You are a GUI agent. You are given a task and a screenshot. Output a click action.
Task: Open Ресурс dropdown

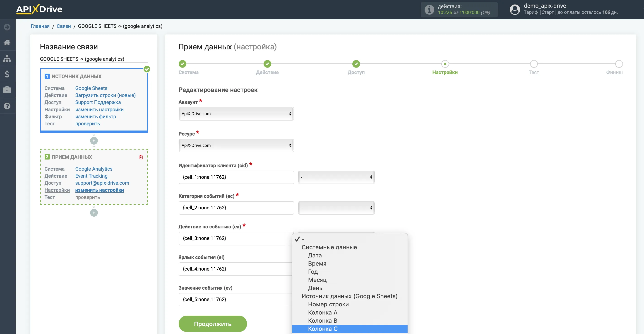click(236, 145)
